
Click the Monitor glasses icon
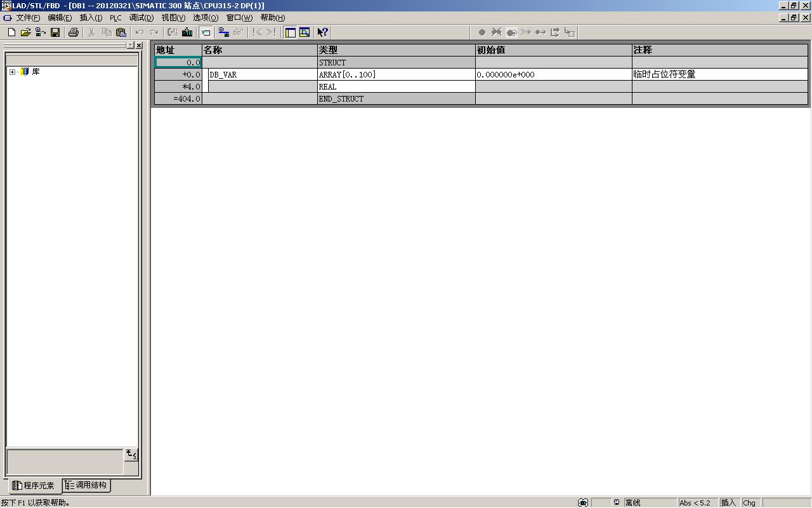(x=239, y=32)
